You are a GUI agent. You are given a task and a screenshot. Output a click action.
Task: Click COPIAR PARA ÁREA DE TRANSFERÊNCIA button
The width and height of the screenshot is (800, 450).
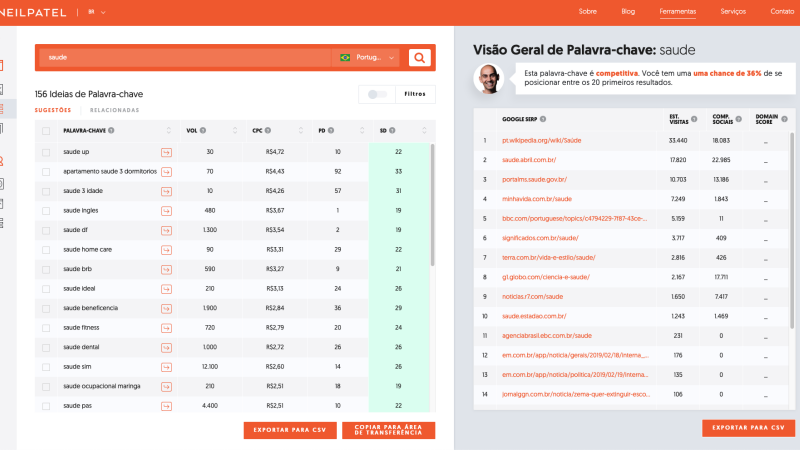point(388,430)
